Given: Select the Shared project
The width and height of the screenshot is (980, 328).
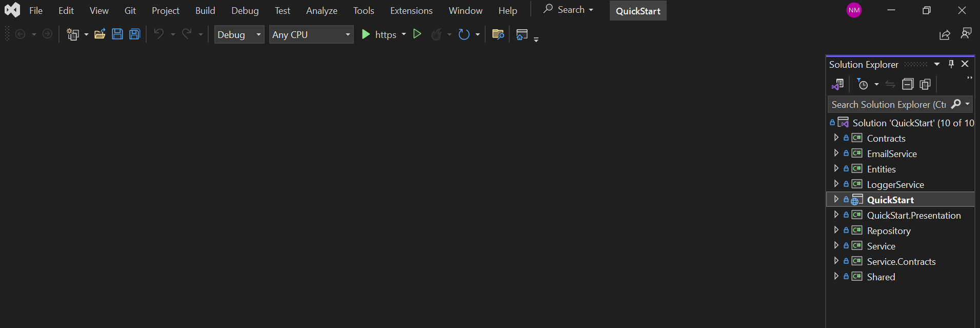Looking at the screenshot, I should coord(881,277).
